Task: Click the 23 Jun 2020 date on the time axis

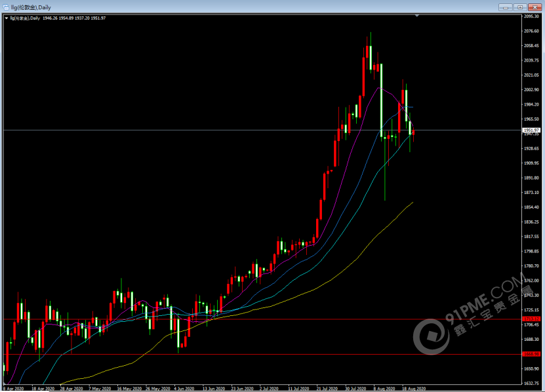Action: point(242,389)
